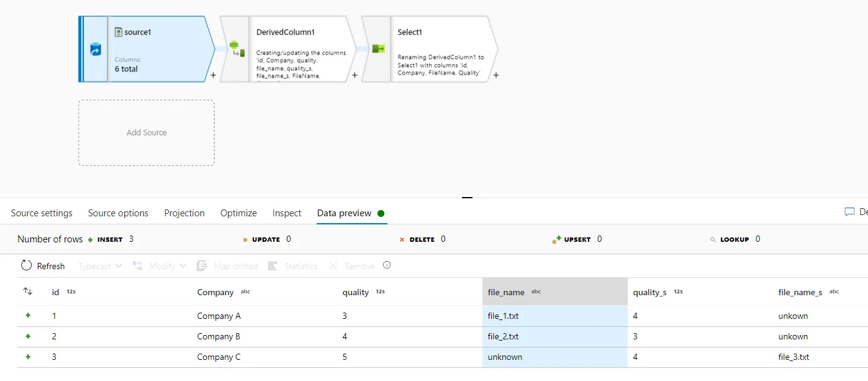Expand the Modify dropdown
The image size is (868, 381).
[x=160, y=266]
